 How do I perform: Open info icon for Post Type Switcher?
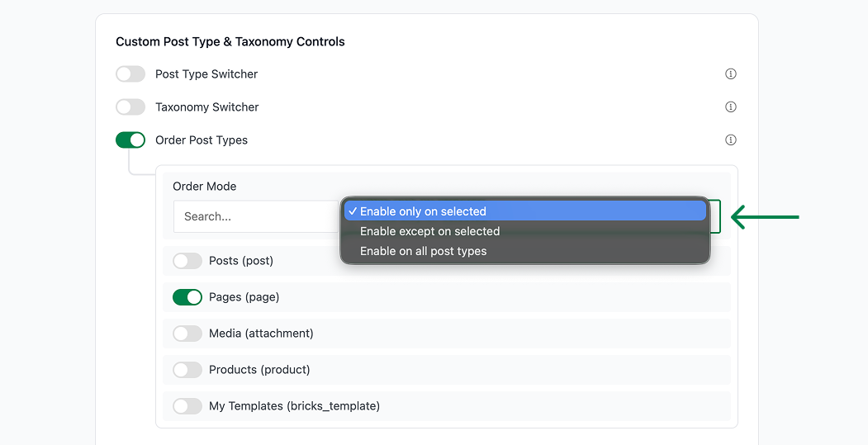(x=731, y=73)
